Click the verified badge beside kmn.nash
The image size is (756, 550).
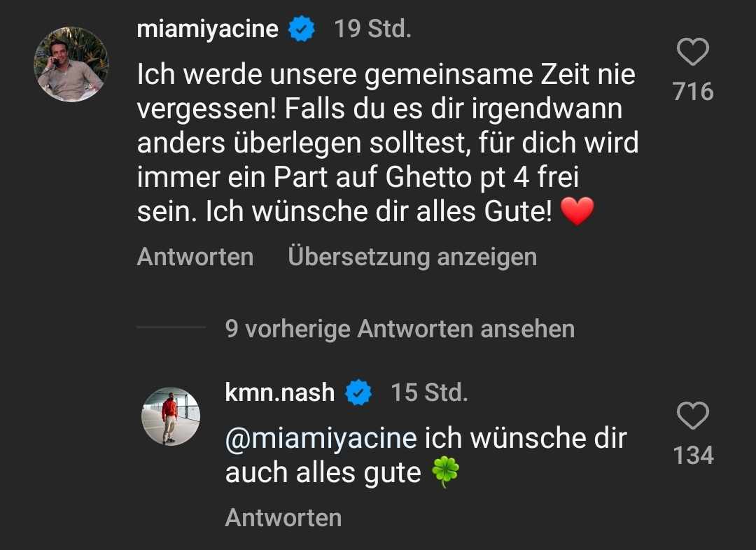coord(359,393)
